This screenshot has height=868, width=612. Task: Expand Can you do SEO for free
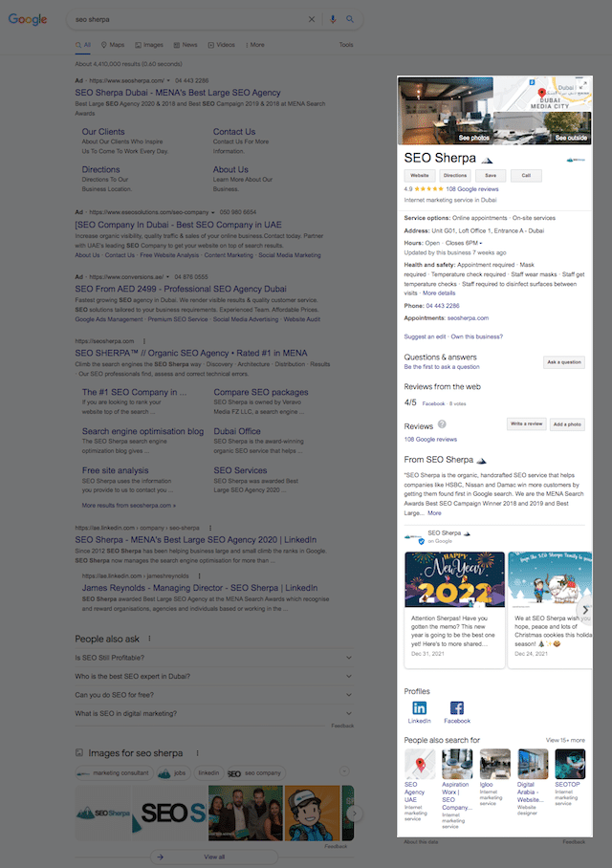(x=214, y=695)
